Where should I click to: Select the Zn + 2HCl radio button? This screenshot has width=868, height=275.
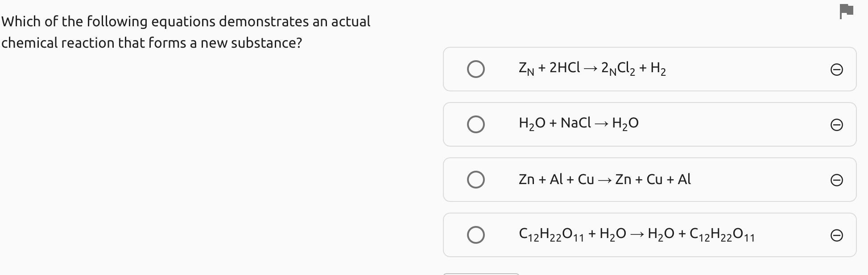click(475, 69)
